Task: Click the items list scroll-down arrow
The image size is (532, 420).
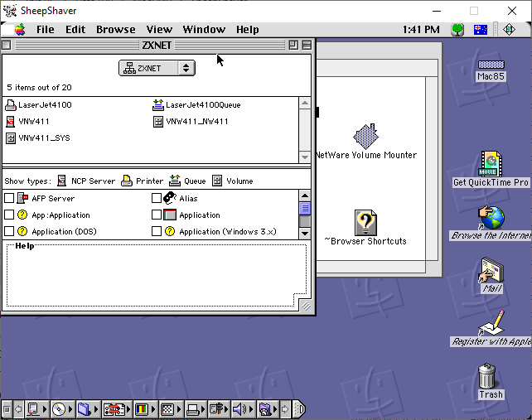Action: click(x=305, y=157)
